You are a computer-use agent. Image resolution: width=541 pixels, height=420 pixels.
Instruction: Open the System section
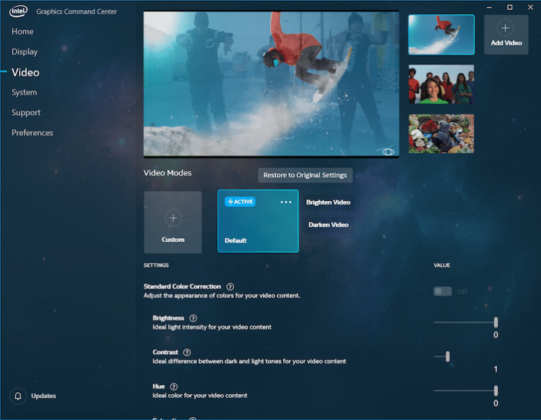point(24,92)
